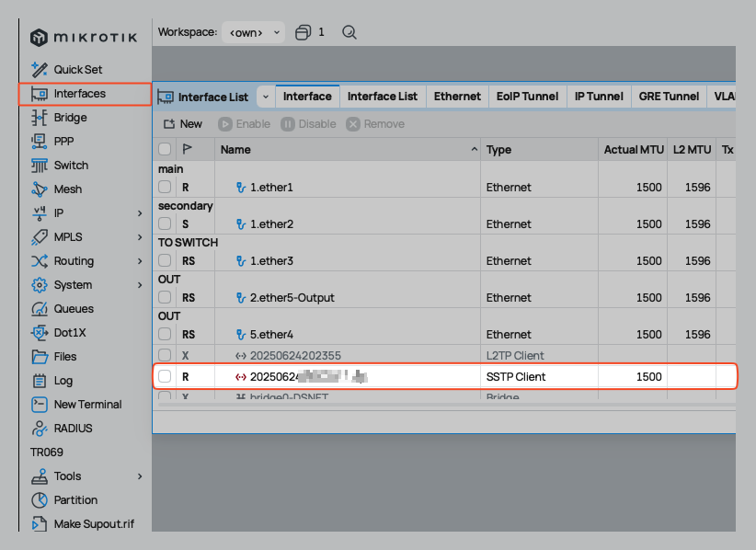
Task: Open the Switch menu item
Action: pyautogui.click(x=71, y=166)
